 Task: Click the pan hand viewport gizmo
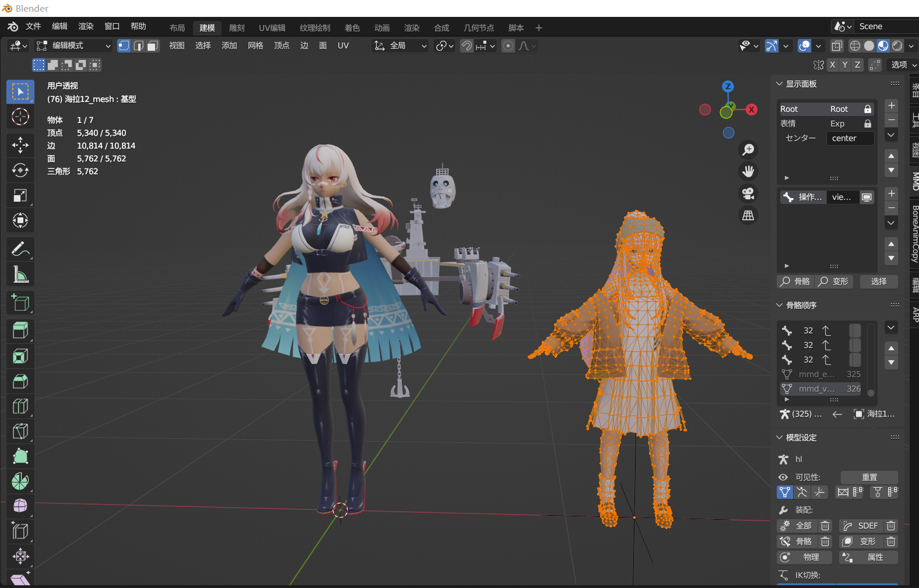(x=748, y=171)
